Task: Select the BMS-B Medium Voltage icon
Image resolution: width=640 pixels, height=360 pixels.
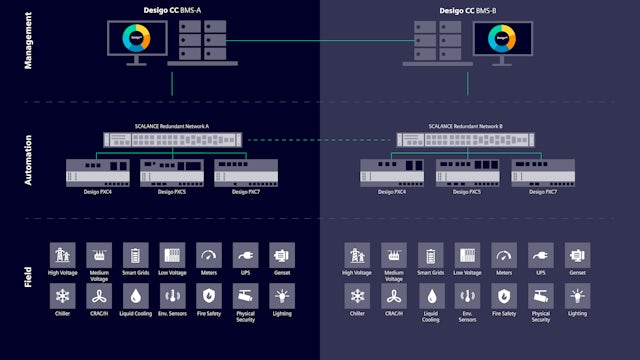Action: pyautogui.click(x=394, y=255)
